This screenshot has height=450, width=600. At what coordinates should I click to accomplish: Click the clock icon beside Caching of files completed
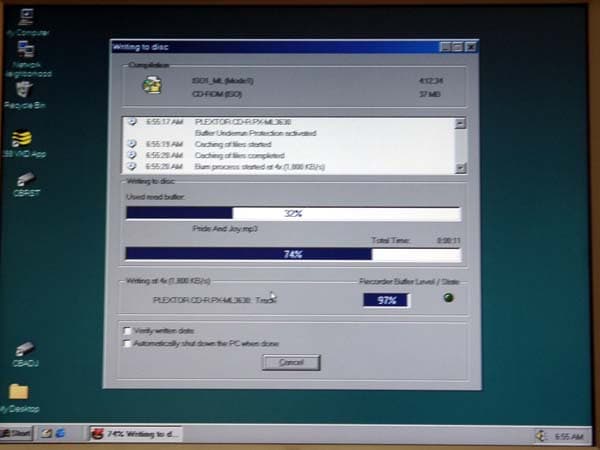point(132,155)
